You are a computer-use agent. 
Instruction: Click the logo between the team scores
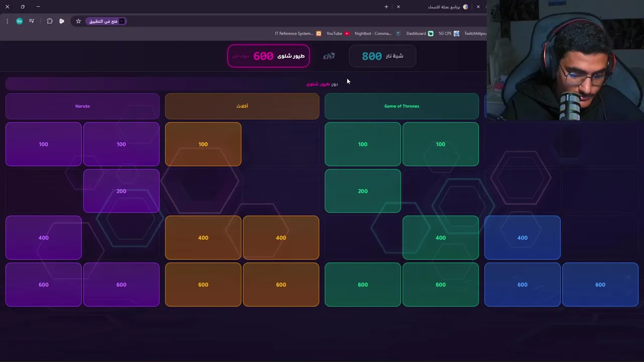pos(329,56)
